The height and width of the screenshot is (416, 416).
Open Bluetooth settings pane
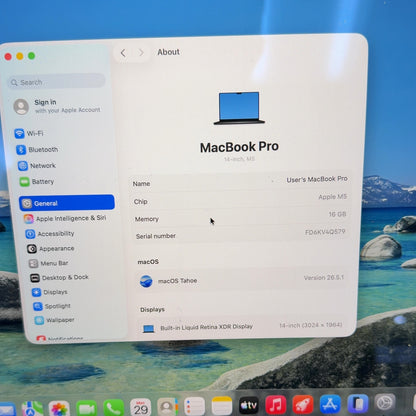(x=37, y=149)
